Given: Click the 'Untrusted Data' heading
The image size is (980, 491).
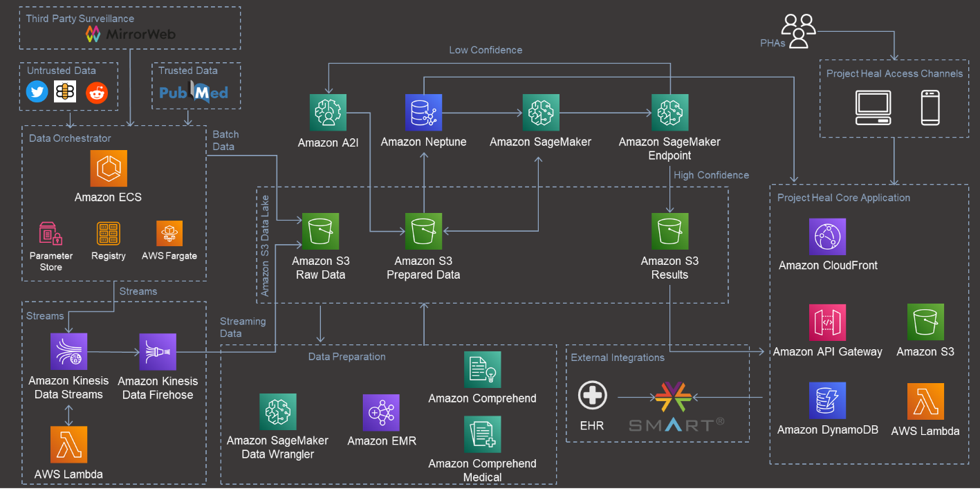Looking at the screenshot, I should pos(62,71).
